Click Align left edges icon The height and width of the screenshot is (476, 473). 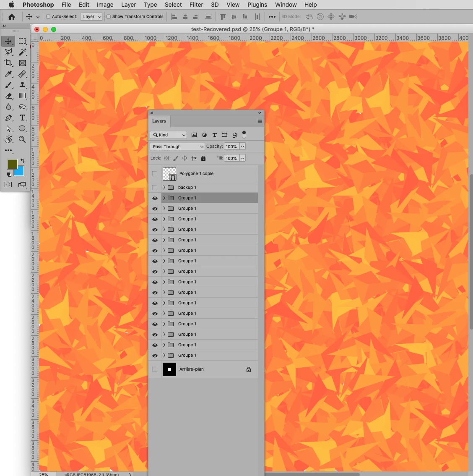[174, 17]
